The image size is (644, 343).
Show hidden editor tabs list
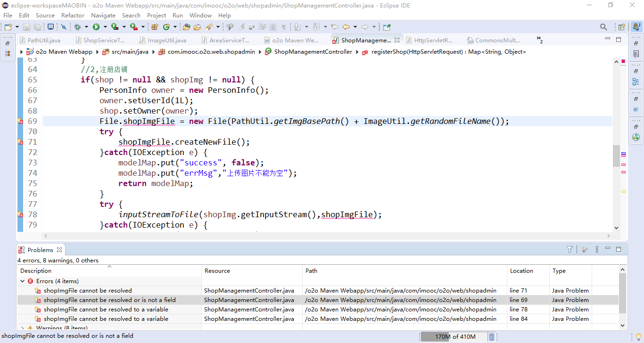click(539, 40)
